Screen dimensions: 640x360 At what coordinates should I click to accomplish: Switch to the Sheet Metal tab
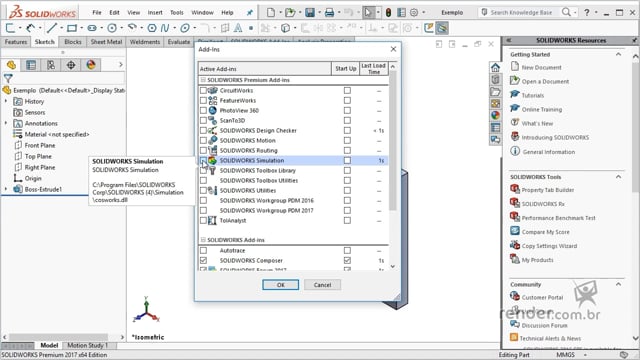pos(106,42)
